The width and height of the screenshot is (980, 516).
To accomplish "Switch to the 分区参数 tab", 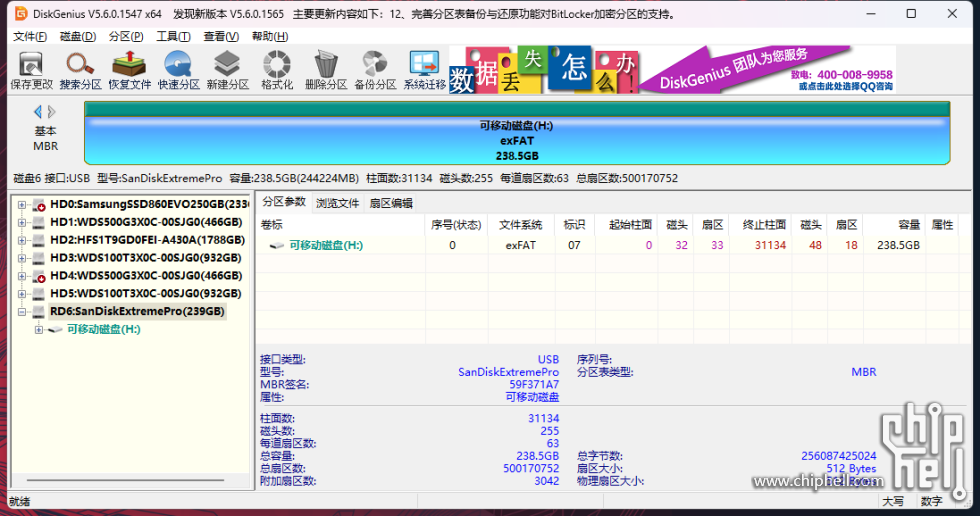I will click(284, 202).
